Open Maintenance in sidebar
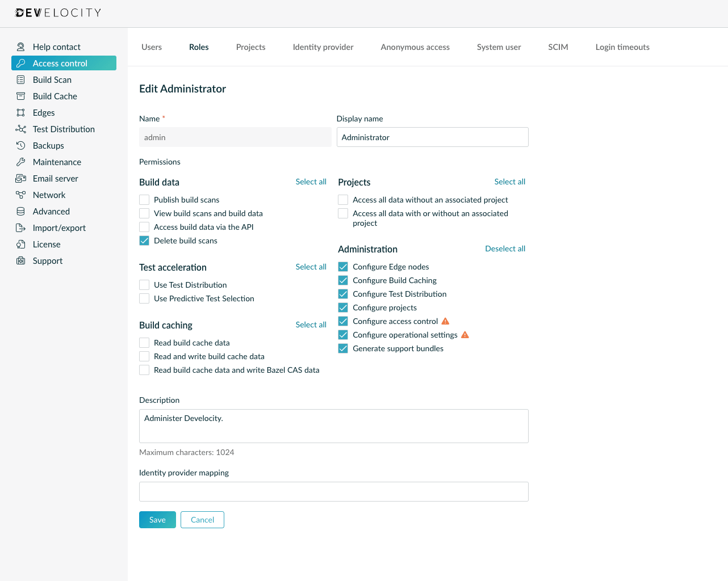The width and height of the screenshot is (728, 581). click(64, 162)
